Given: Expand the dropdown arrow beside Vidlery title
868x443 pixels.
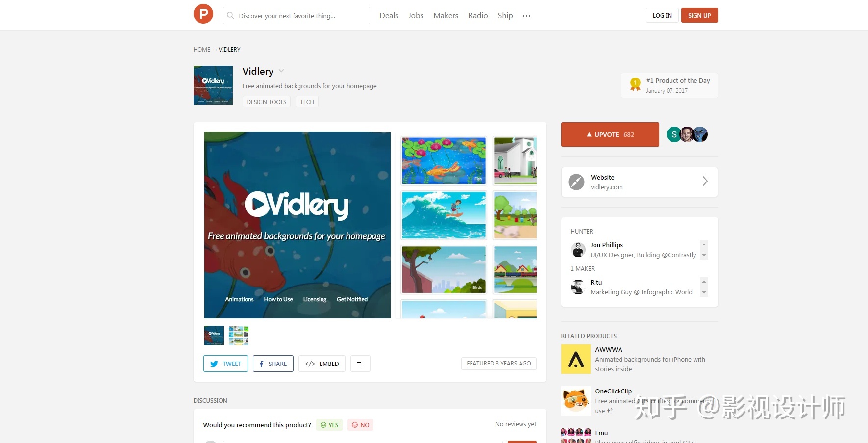Looking at the screenshot, I should click(281, 71).
